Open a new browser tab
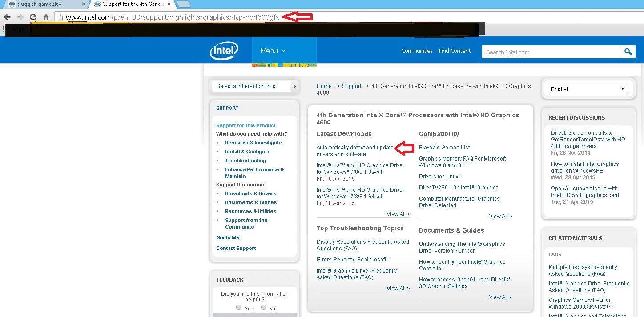Image resolution: width=644 pixels, height=317 pixels. (183, 4)
